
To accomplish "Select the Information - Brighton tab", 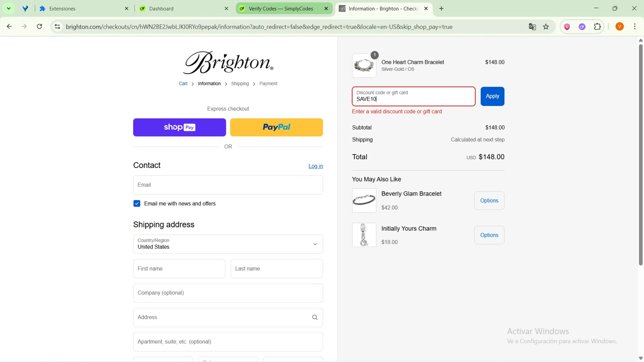I will pyautogui.click(x=384, y=9).
